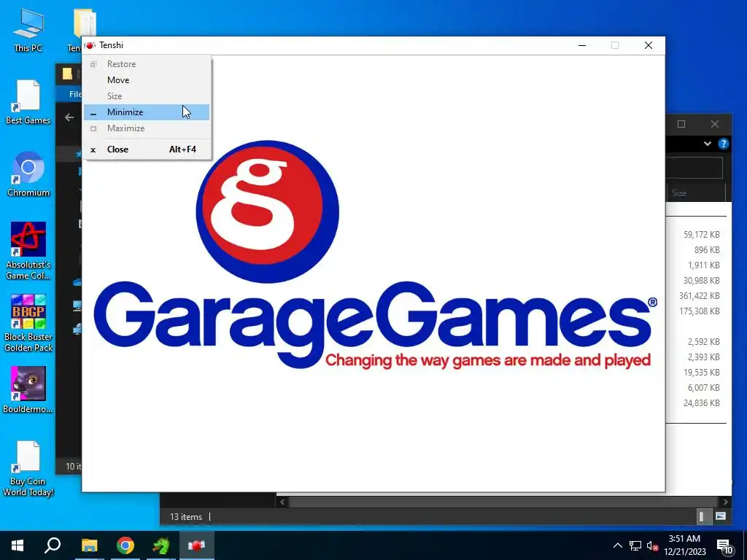
Task: Select the Tenshi taskbar button
Action: point(197,545)
